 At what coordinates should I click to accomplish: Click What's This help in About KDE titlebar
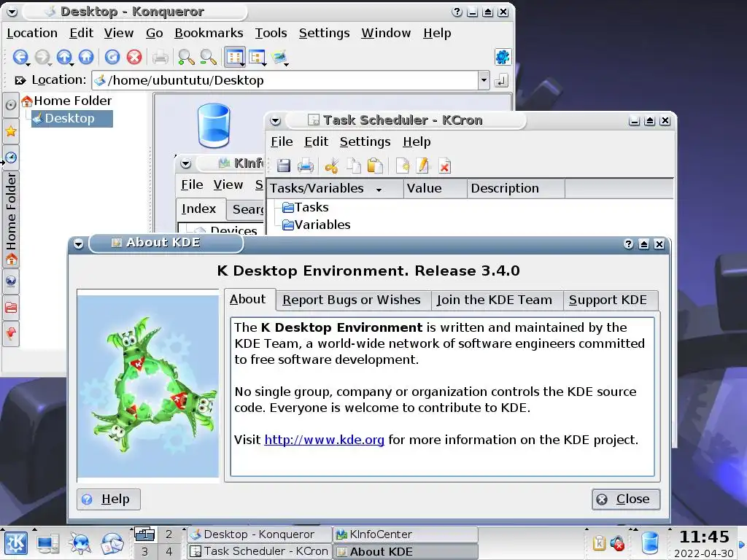tap(628, 244)
